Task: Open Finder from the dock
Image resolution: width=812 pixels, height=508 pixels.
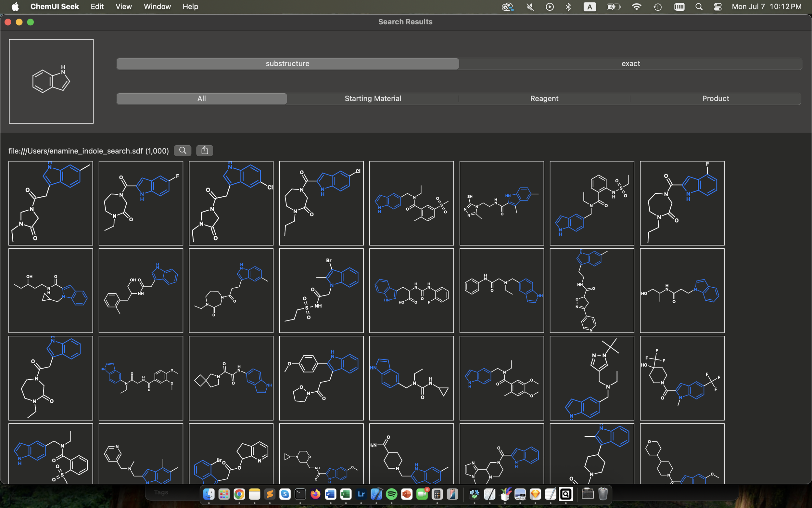Action: click(x=209, y=494)
